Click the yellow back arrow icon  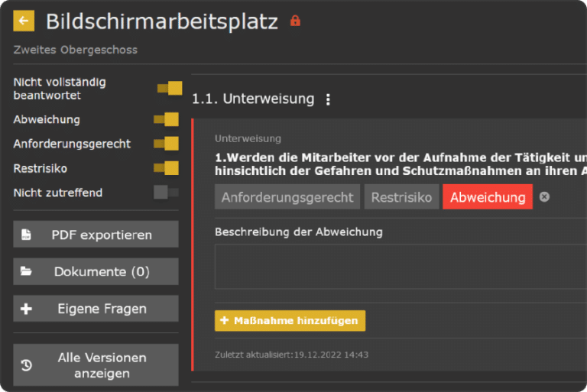[x=24, y=21]
